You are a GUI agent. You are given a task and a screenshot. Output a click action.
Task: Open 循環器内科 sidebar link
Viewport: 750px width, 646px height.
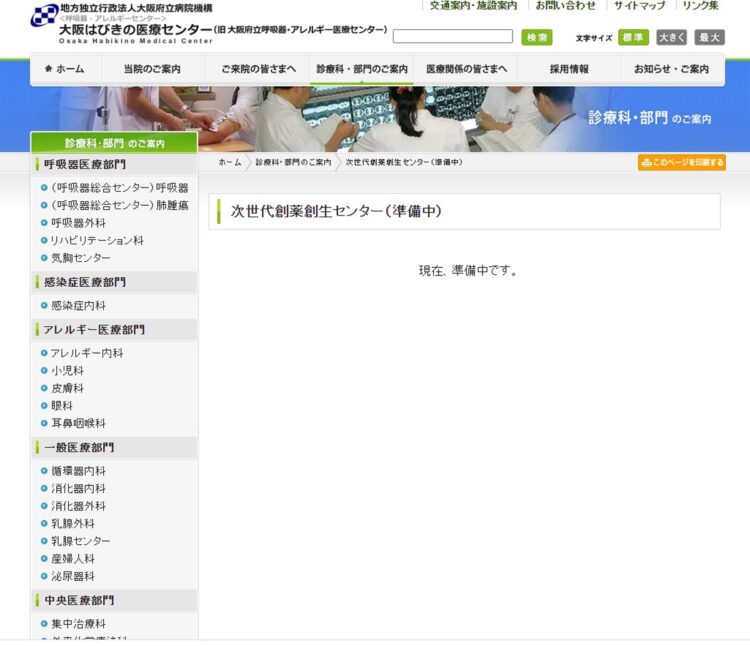click(78, 471)
